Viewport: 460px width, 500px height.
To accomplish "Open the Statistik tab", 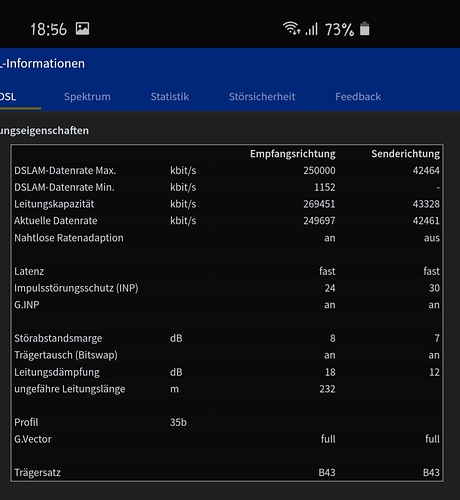I will click(170, 97).
